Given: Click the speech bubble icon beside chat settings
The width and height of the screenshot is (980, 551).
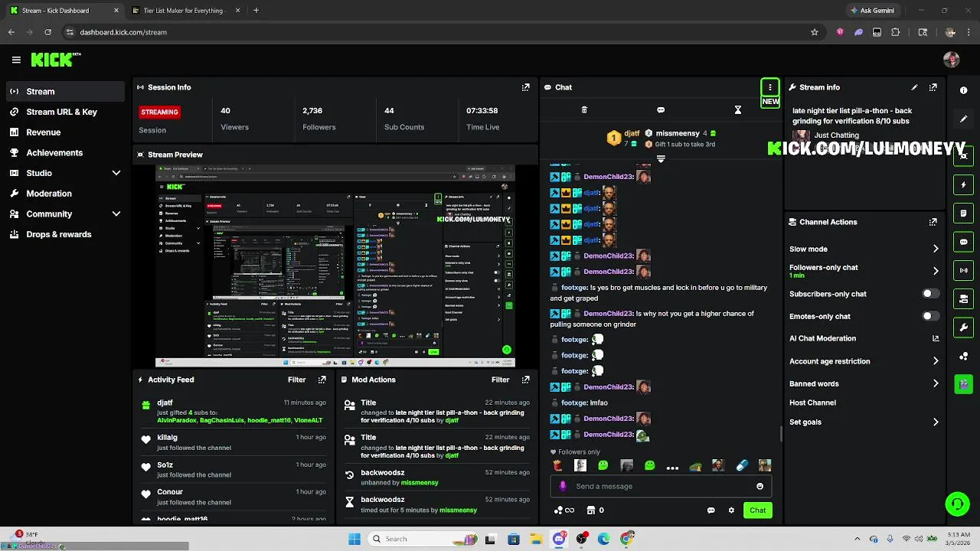Looking at the screenshot, I should point(711,510).
